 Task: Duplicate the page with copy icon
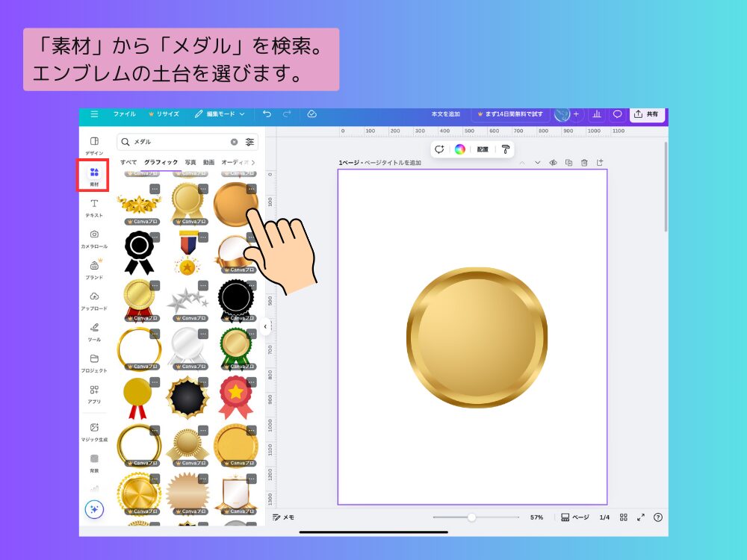[568, 163]
